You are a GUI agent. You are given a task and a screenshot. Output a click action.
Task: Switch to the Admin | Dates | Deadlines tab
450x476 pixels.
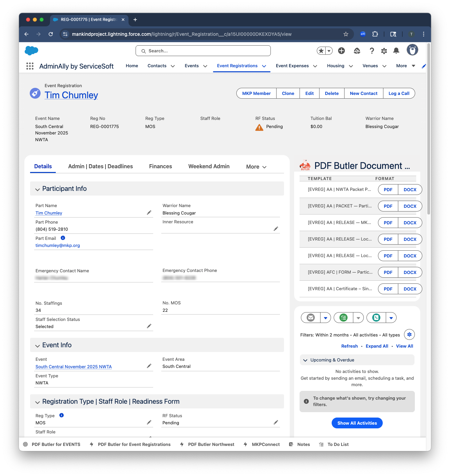(100, 166)
